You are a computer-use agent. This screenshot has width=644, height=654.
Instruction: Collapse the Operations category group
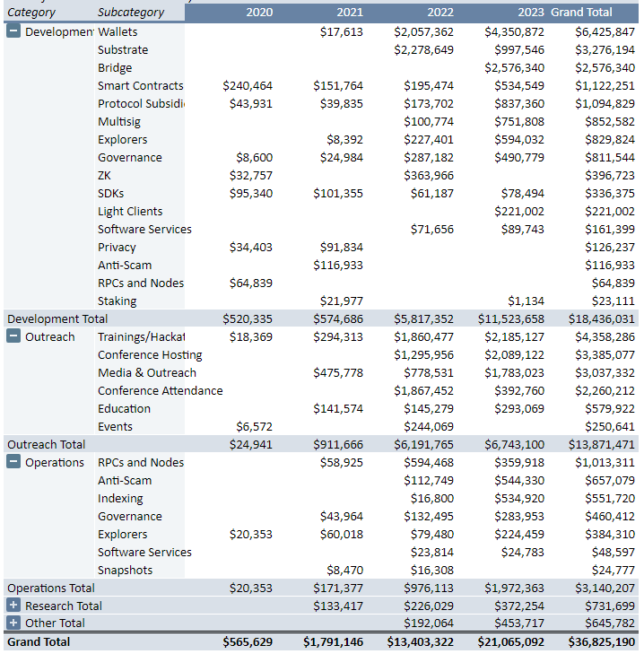13,462
